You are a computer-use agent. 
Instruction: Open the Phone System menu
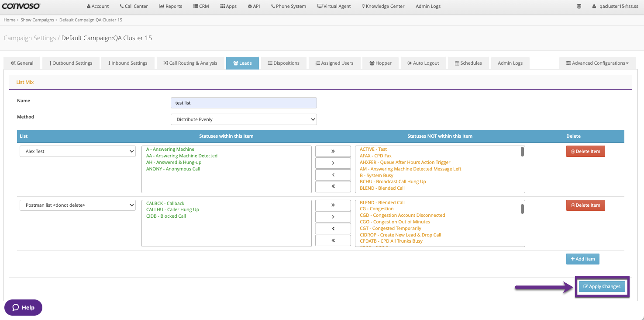click(289, 7)
